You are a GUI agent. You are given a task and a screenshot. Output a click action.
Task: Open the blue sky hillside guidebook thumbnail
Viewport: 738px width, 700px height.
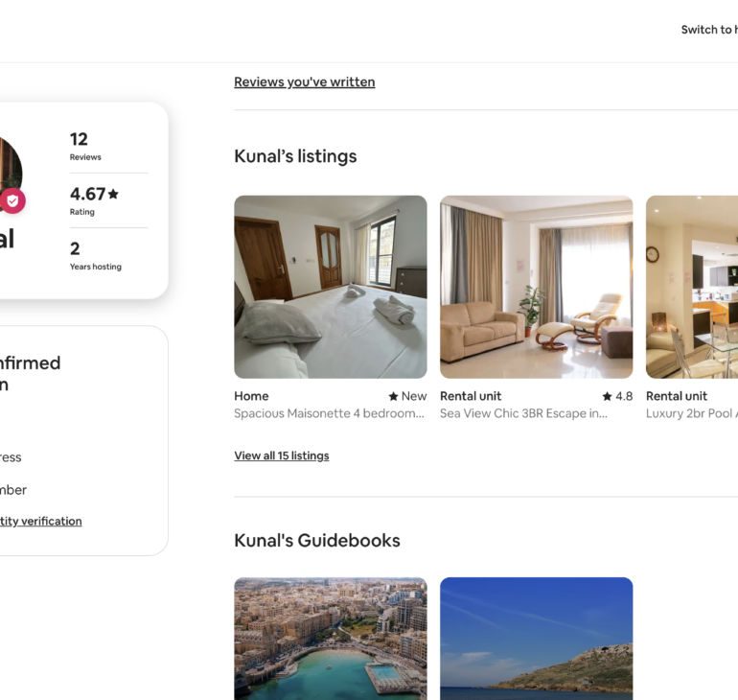pos(536,639)
